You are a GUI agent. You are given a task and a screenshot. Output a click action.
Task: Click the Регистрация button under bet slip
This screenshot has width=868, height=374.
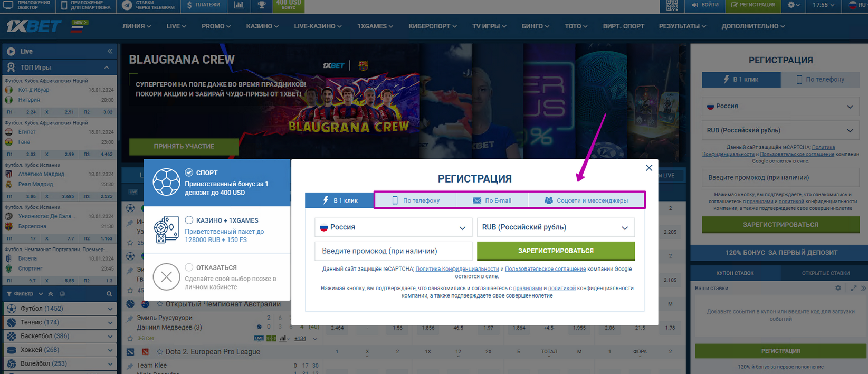click(780, 351)
